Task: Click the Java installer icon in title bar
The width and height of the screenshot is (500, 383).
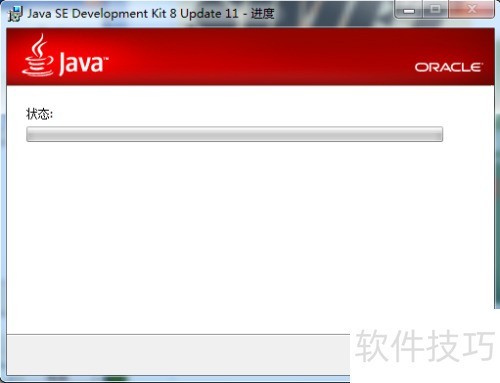Action: click(15, 14)
